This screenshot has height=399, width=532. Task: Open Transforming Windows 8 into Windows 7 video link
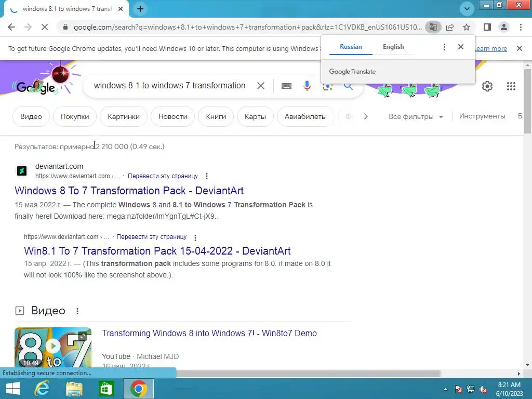209,333
